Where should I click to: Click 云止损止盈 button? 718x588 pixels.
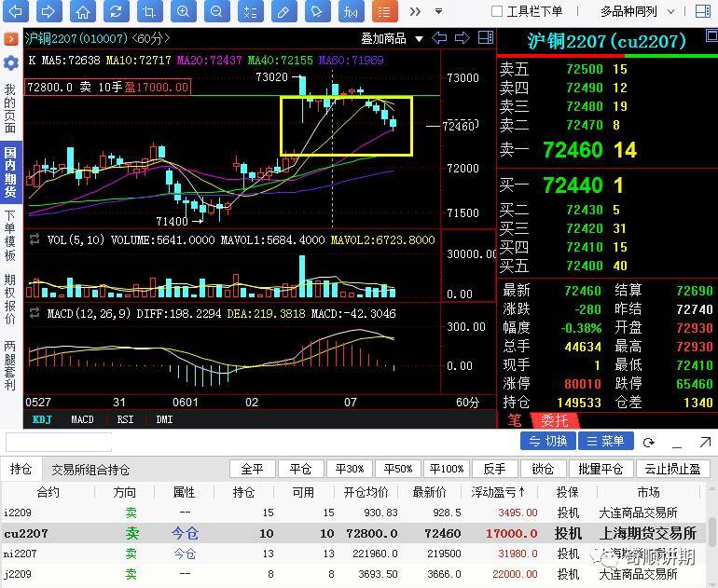coord(672,469)
